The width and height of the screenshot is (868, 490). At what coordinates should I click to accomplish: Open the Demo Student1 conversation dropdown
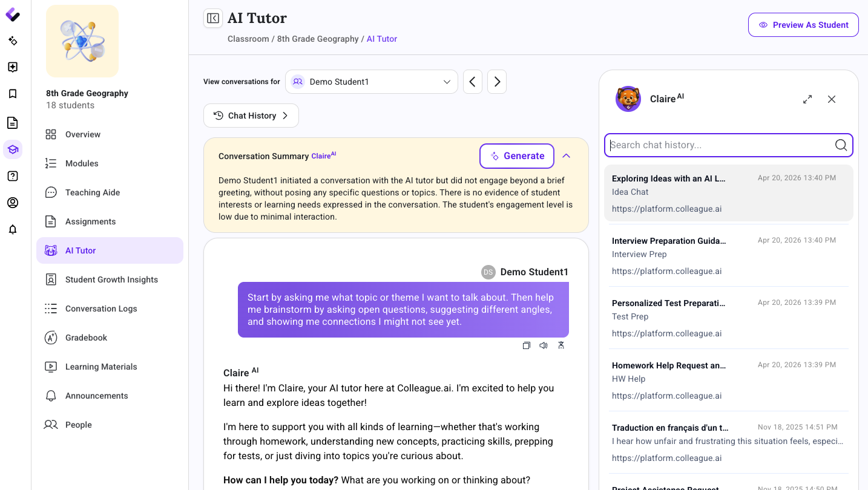372,82
